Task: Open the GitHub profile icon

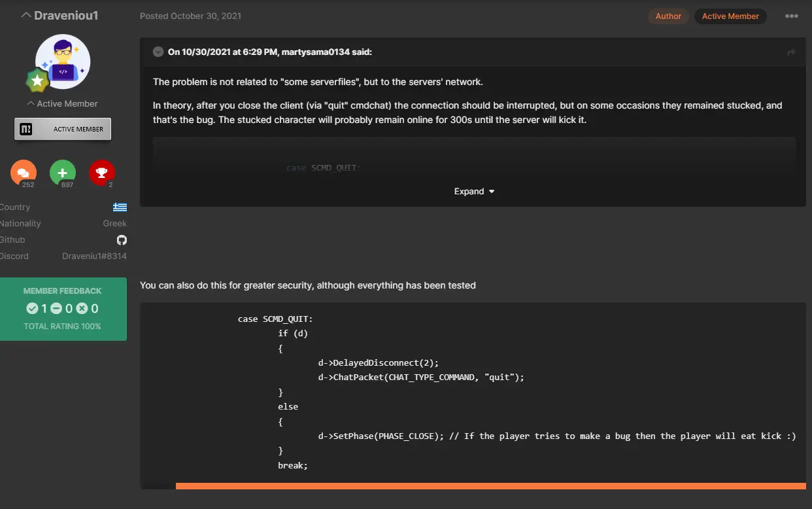Action: point(122,240)
